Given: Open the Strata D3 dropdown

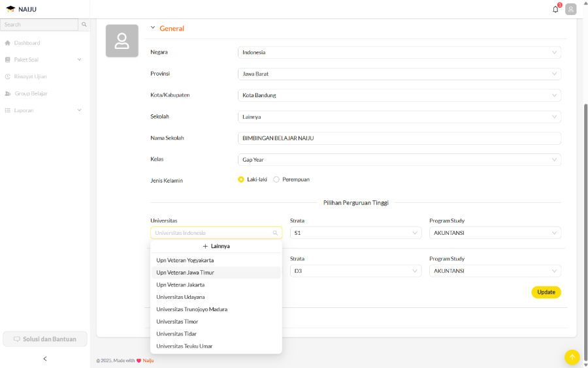Looking at the screenshot, I should coord(356,271).
